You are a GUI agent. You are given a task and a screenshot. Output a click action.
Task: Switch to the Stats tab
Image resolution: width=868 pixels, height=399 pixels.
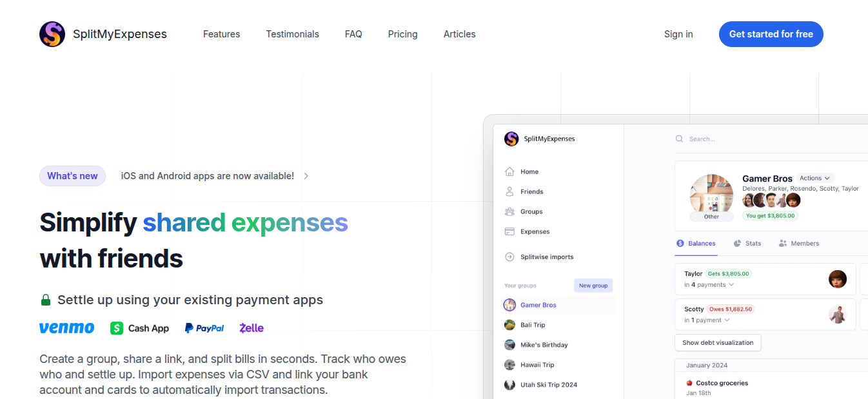tap(747, 244)
